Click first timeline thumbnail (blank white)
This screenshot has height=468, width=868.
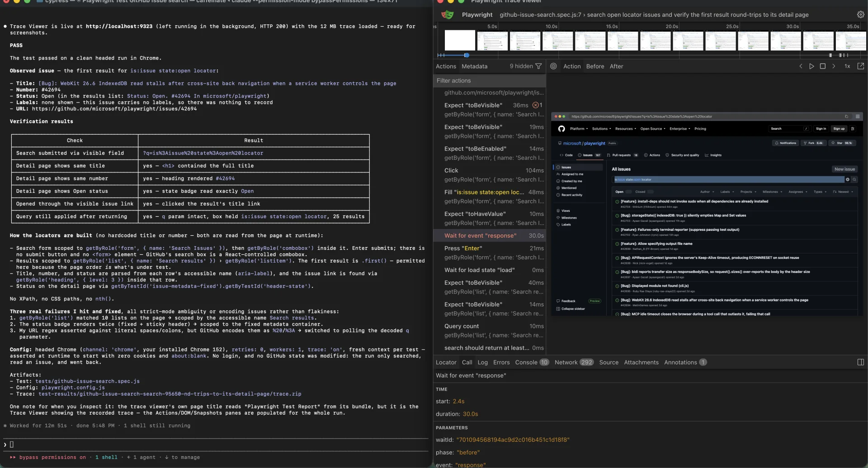460,40
